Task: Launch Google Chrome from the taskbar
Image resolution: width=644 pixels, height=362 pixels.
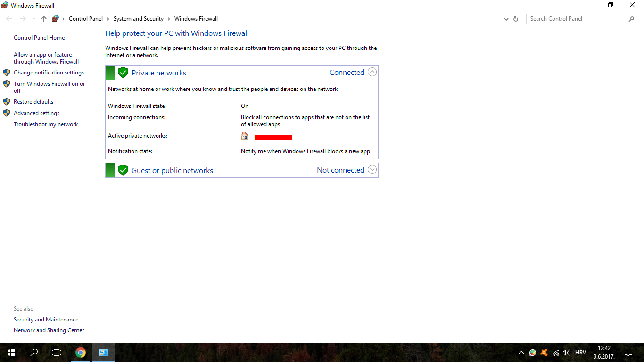Action: click(81, 353)
